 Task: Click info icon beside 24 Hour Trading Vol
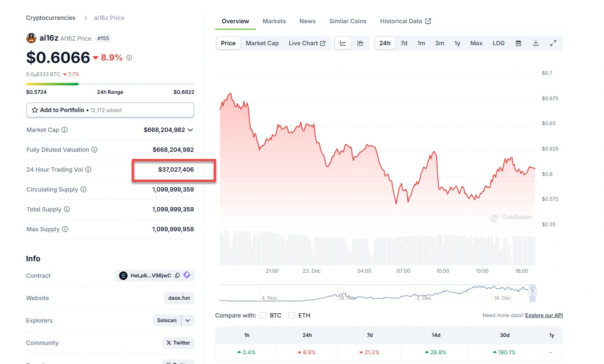pos(88,170)
